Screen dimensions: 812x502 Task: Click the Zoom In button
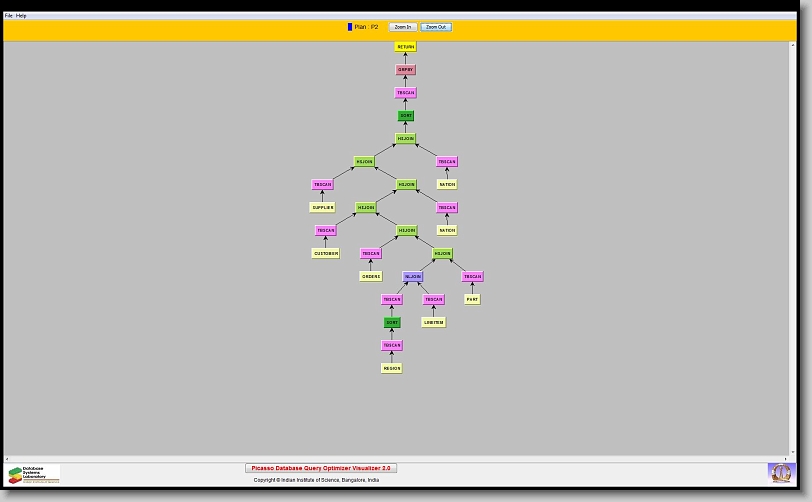tap(403, 27)
